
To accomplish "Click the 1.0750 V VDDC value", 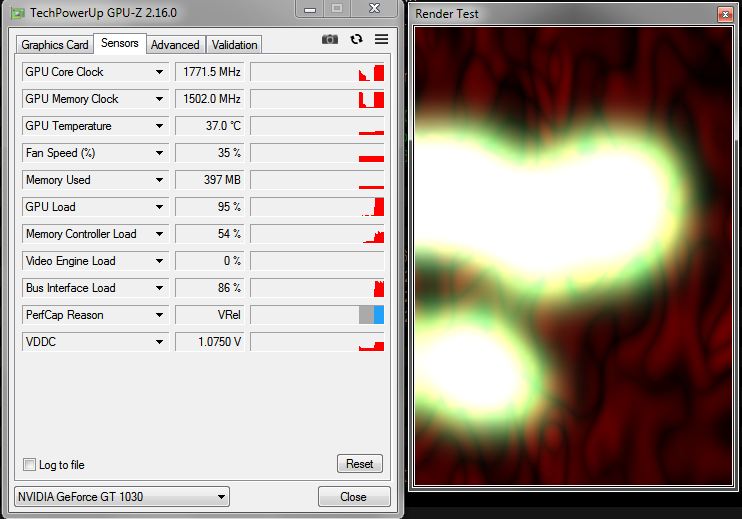I will 210,342.
